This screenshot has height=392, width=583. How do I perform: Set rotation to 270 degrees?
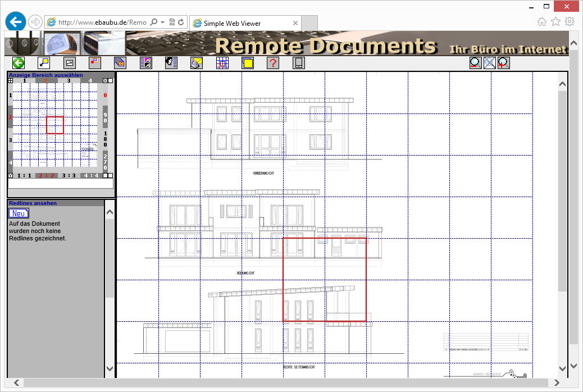click(x=105, y=162)
